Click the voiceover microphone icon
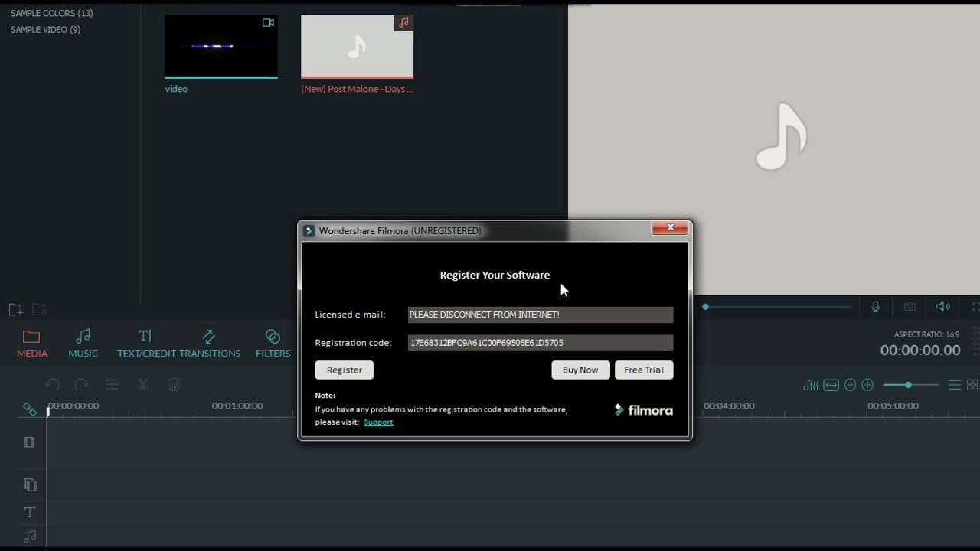Screen dimensions: 980x551 (x=875, y=307)
